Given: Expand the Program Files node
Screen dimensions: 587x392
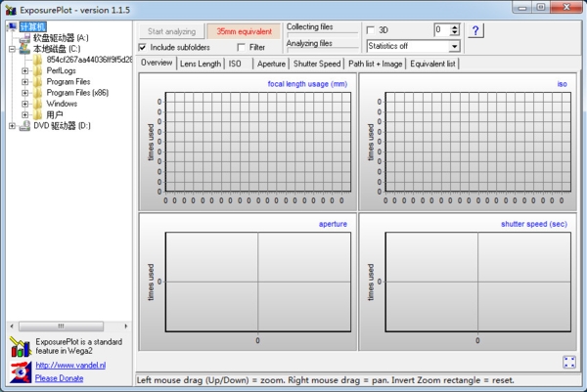Looking at the screenshot, I should tap(24, 81).
